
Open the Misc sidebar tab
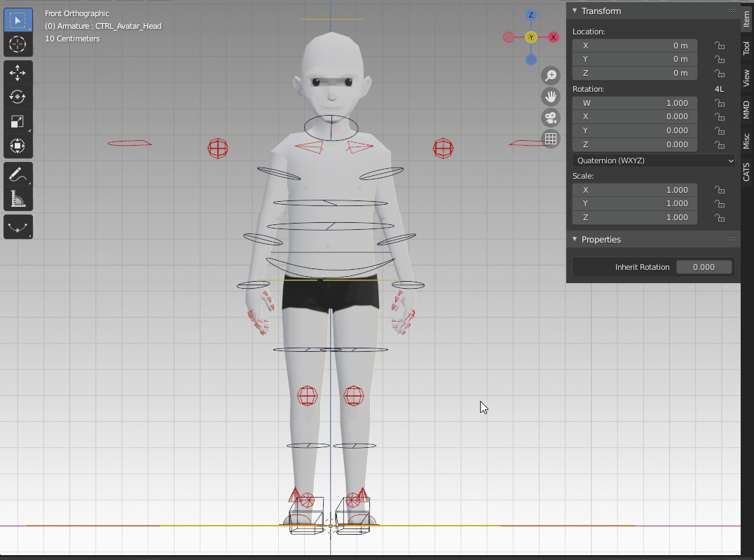[747, 141]
